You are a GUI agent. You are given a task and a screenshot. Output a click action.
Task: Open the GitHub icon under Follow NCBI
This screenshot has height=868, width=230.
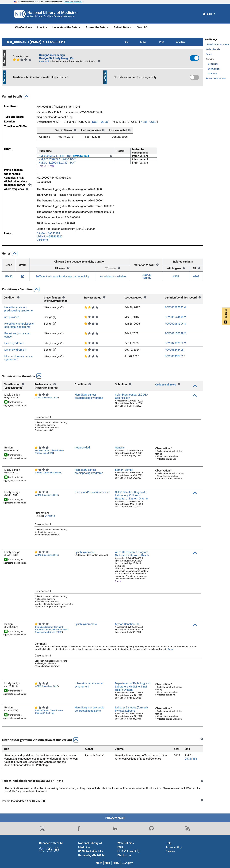(x=151, y=828)
